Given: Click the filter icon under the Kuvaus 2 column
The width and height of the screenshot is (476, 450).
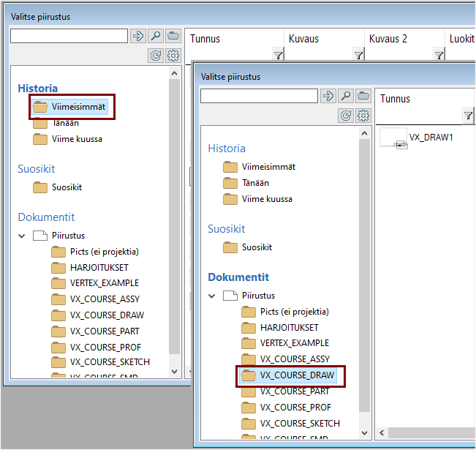Looking at the screenshot, I should [x=439, y=55].
